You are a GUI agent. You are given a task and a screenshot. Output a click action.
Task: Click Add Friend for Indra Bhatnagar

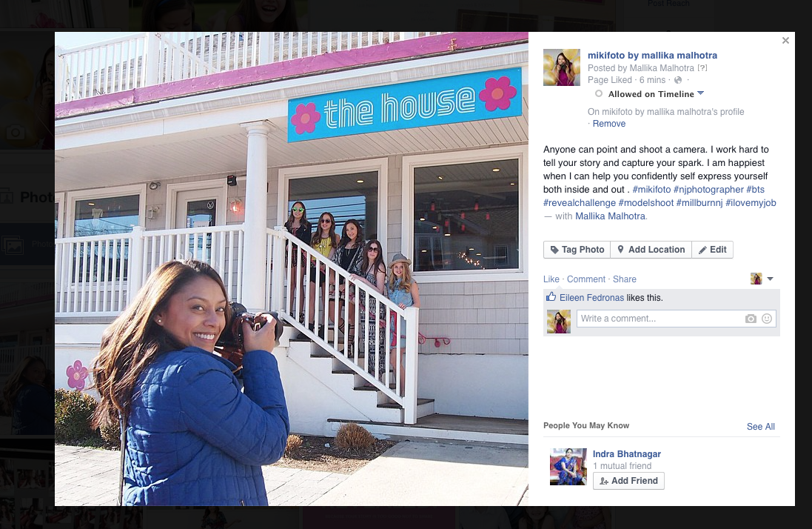pyautogui.click(x=628, y=481)
